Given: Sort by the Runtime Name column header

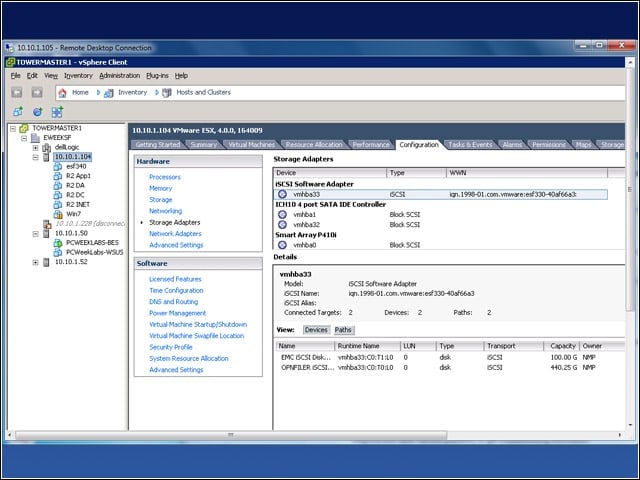Looking at the screenshot, I should [x=367, y=346].
